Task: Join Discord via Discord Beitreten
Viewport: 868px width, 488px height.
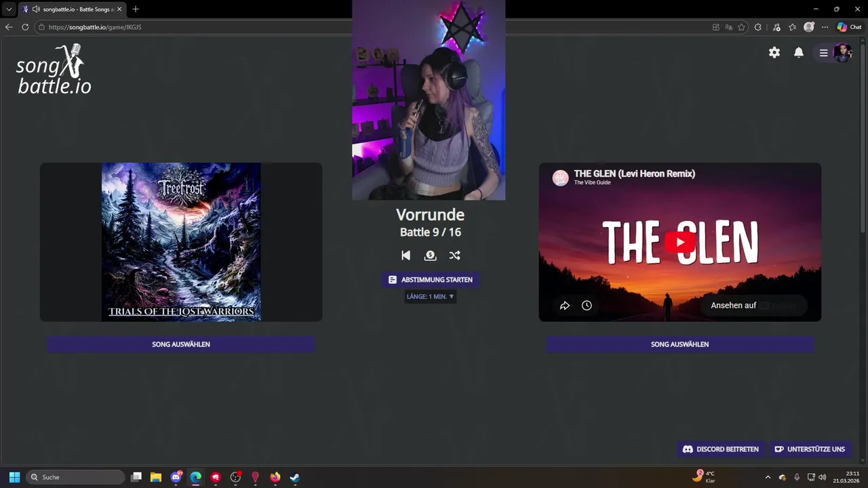Action: (720, 449)
